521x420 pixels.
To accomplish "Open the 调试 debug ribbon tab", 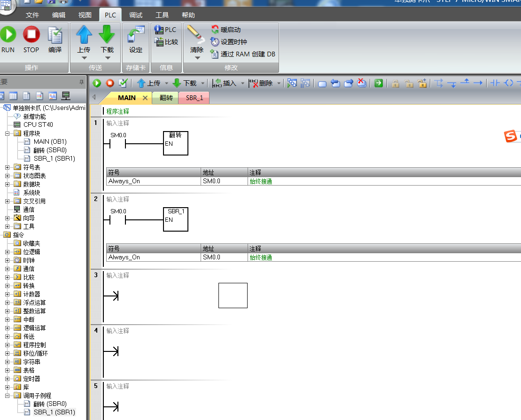I will pos(136,15).
